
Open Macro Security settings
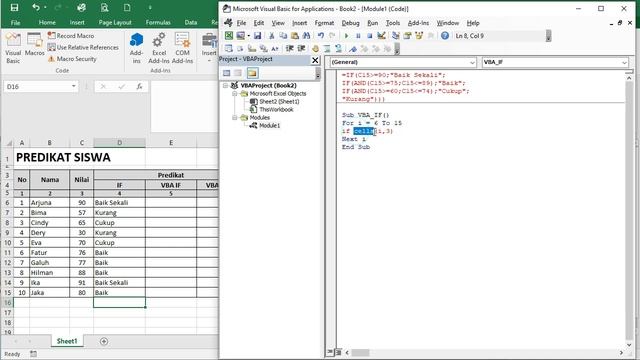tap(72, 59)
